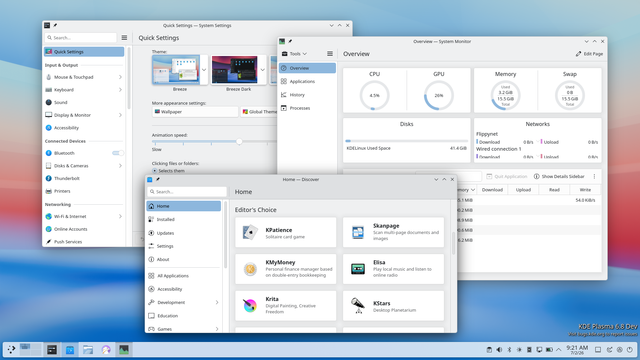Select the Breeze theme thumbnail

(x=176, y=70)
